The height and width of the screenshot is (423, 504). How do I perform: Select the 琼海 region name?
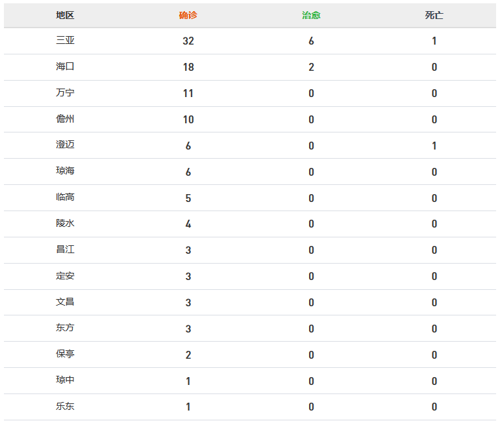(x=65, y=171)
